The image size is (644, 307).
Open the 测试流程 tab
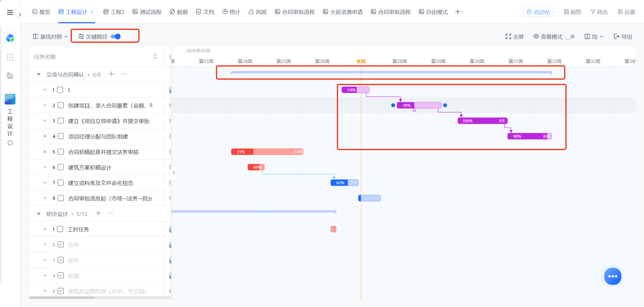[x=147, y=12]
